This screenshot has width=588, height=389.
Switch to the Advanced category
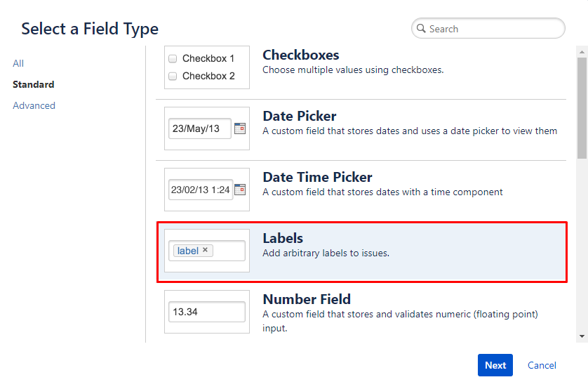coord(34,105)
